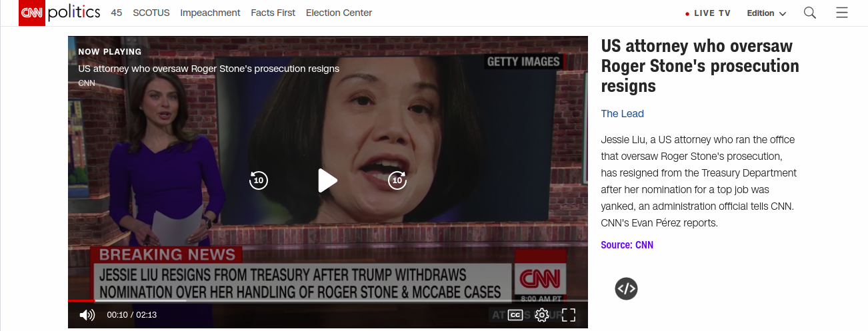
Task: Open the Election Center link
Action: click(339, 13)
